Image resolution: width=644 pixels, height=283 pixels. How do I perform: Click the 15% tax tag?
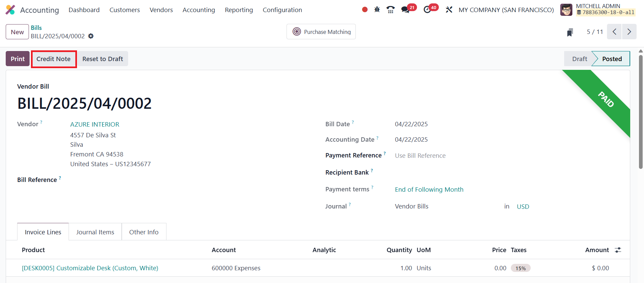click(x=520, y=268)
